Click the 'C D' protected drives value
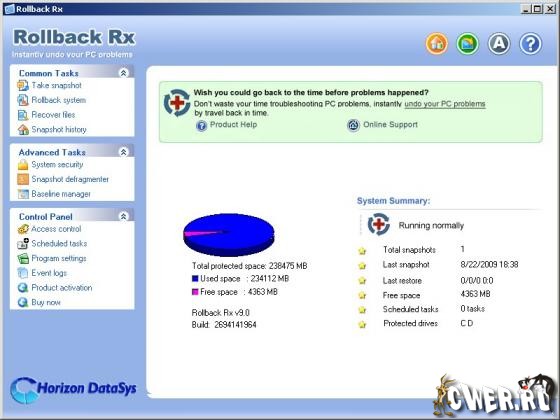The width and height of the screenshot is (560, 420). [467, 323]
